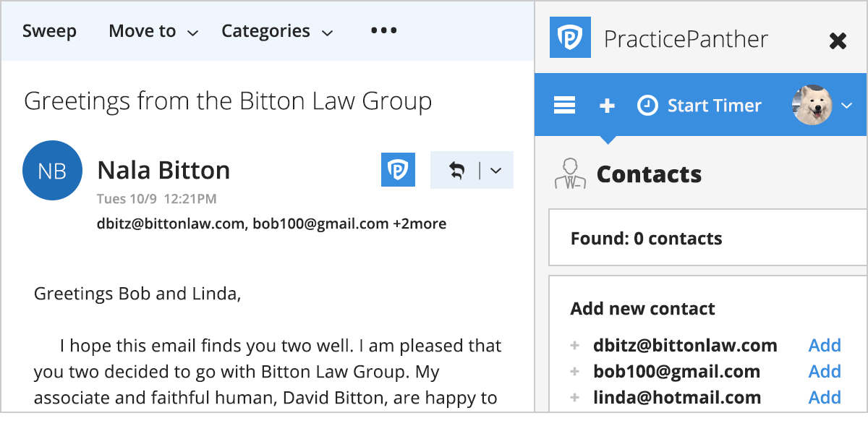Add linda@hotmail.com as a contact

pos(825,398)
